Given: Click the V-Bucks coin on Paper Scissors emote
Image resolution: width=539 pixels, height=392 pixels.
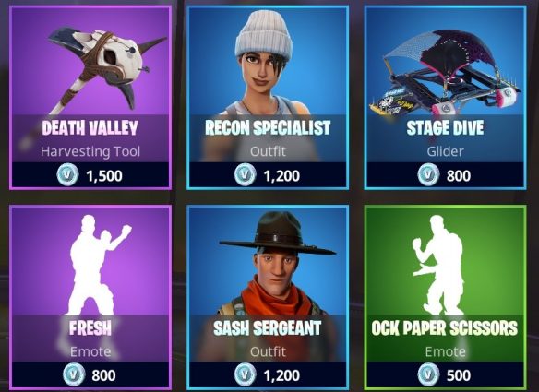Looking at the screenshot, I should 428,374.
